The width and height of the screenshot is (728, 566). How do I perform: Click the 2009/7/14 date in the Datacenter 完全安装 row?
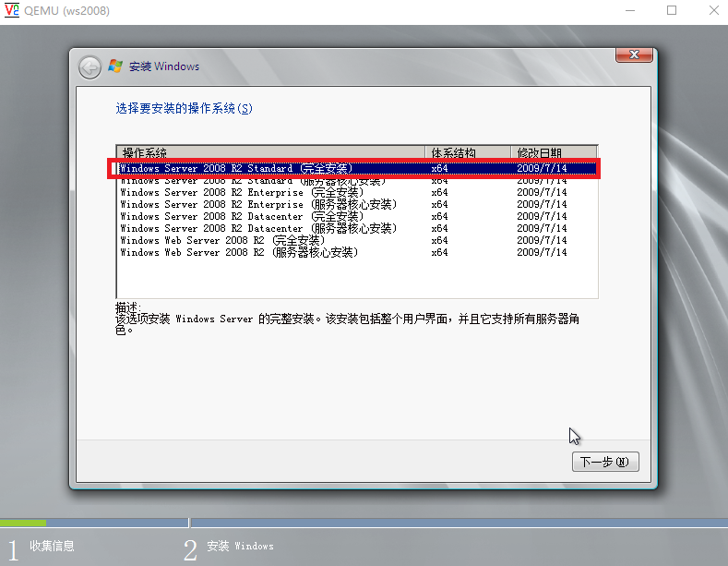click(542, 217)
